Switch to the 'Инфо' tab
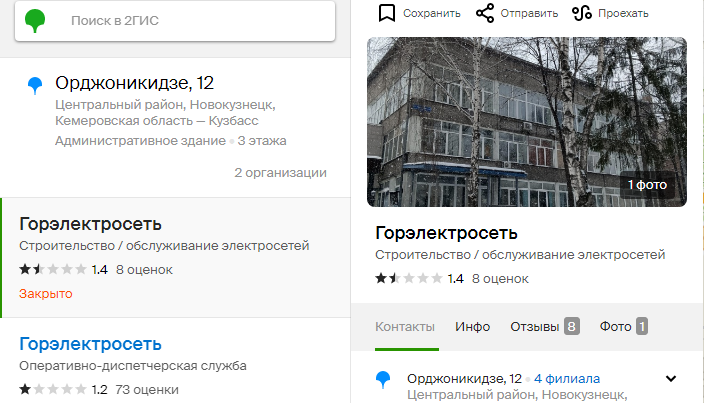704x403 pixels. point(472,327)
